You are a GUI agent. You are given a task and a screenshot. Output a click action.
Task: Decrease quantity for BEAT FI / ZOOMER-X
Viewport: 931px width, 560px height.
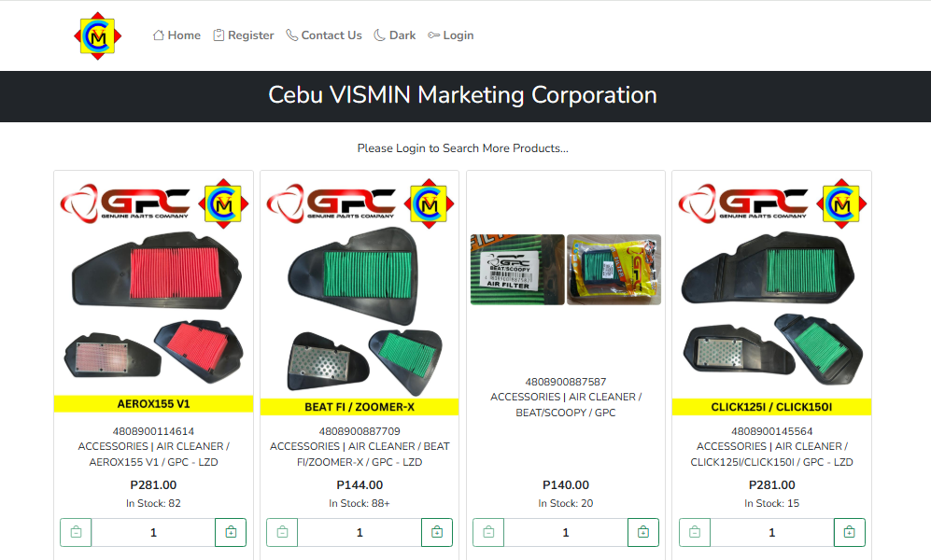coord(282,532)
